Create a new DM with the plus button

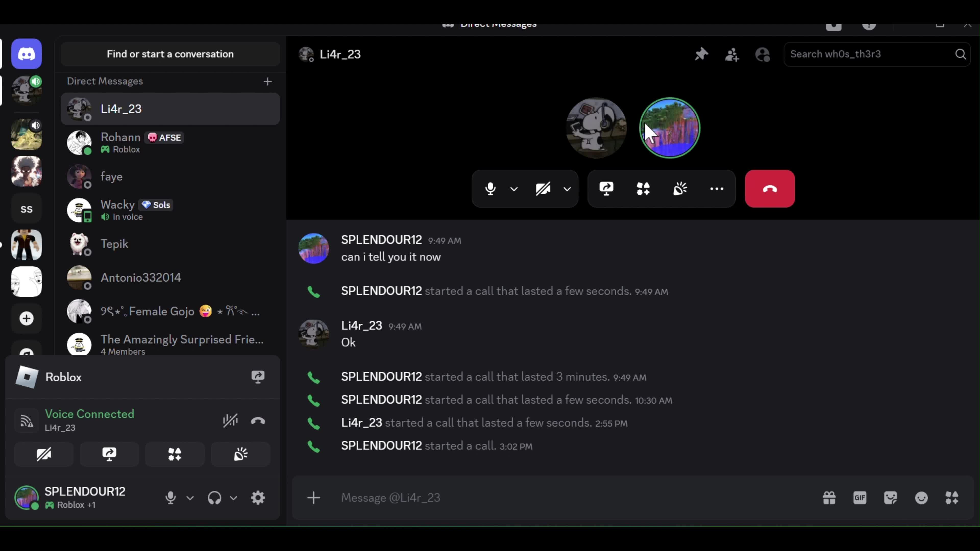point(267,81)
